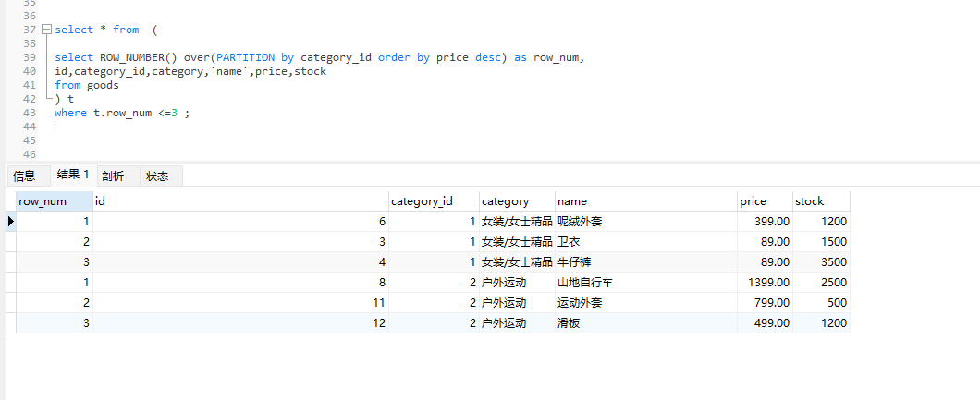Viewport: 980px width, 400px height.
Task: Click the stock cell 500
Action: 821,303
